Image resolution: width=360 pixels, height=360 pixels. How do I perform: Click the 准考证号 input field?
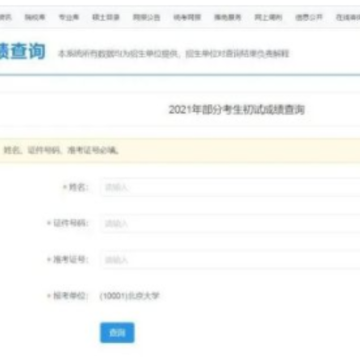(230, 260)
